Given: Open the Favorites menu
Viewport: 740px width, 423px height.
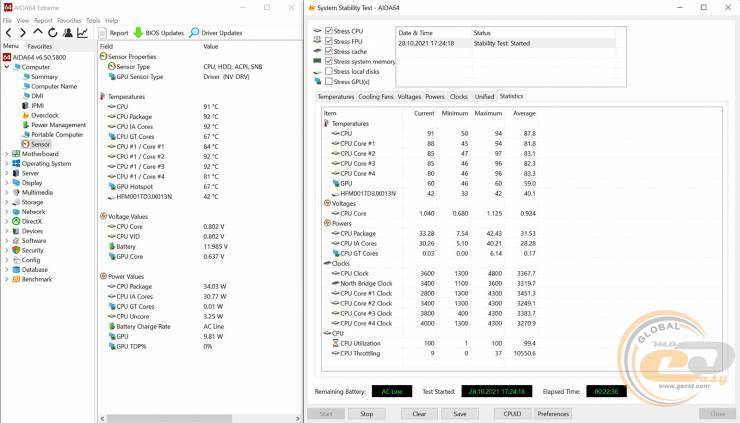Looking at the screenshot, I should pos(69,21).
